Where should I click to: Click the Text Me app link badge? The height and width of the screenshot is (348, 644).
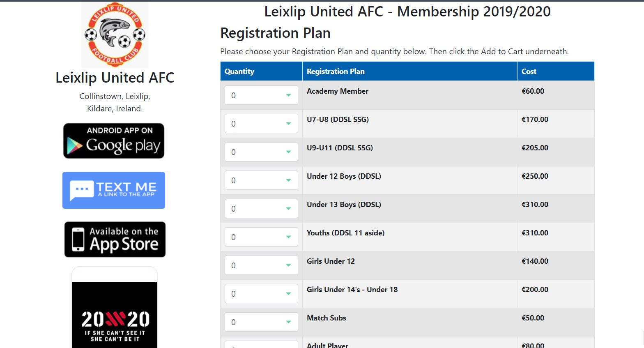[114, 190]
